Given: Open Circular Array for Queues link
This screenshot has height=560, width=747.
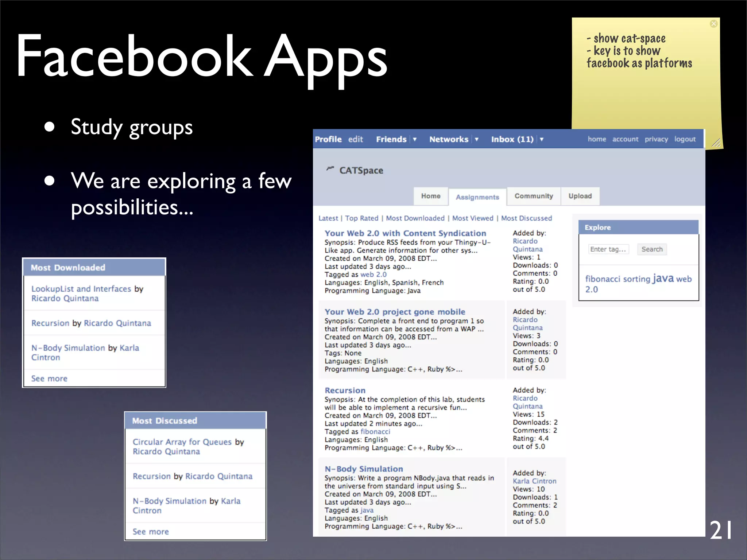Looking at the screenshot, I should (x=182, y=442).
